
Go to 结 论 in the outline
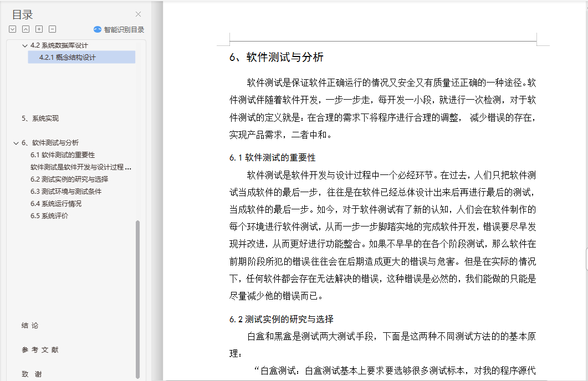click(30, 325)
